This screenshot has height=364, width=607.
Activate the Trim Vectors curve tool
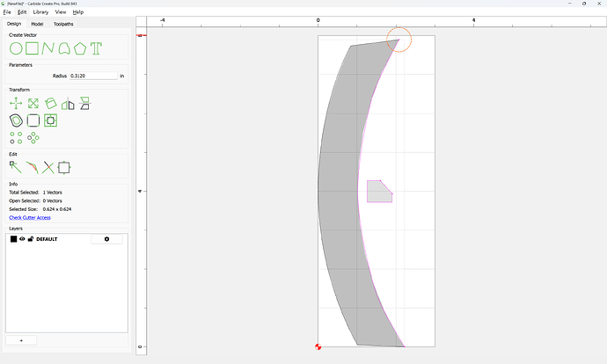tap(33, 168)
